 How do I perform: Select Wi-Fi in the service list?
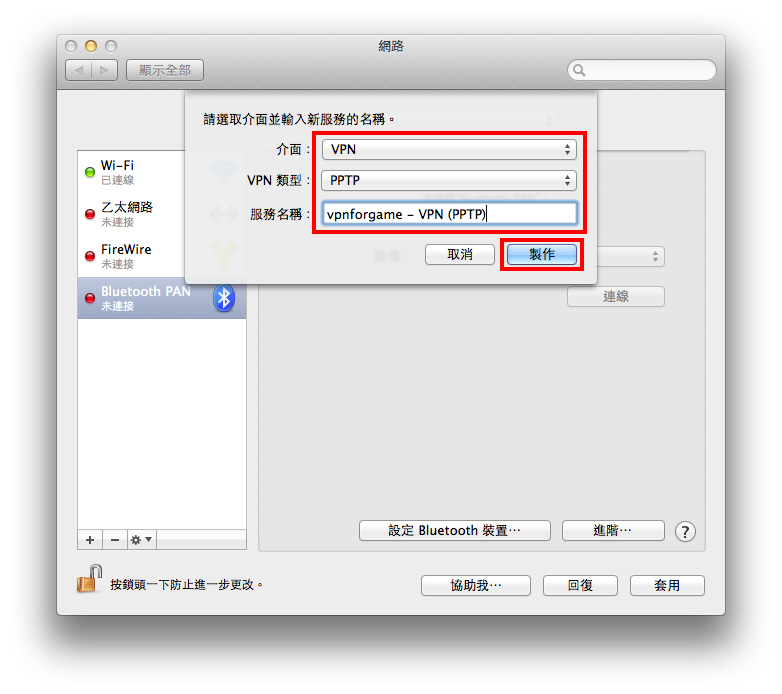(x=132, y=172)
